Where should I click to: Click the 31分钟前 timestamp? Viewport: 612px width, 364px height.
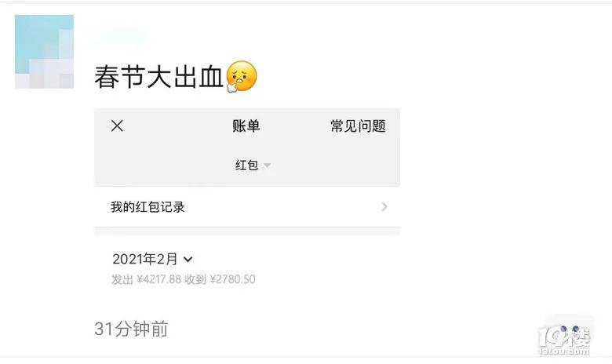tap(131, 329)
